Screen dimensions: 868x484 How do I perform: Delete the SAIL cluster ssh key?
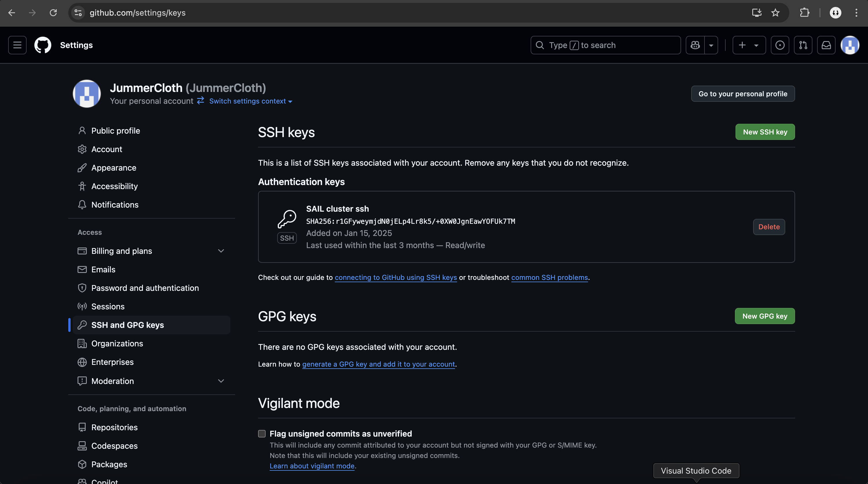point(769,227)
